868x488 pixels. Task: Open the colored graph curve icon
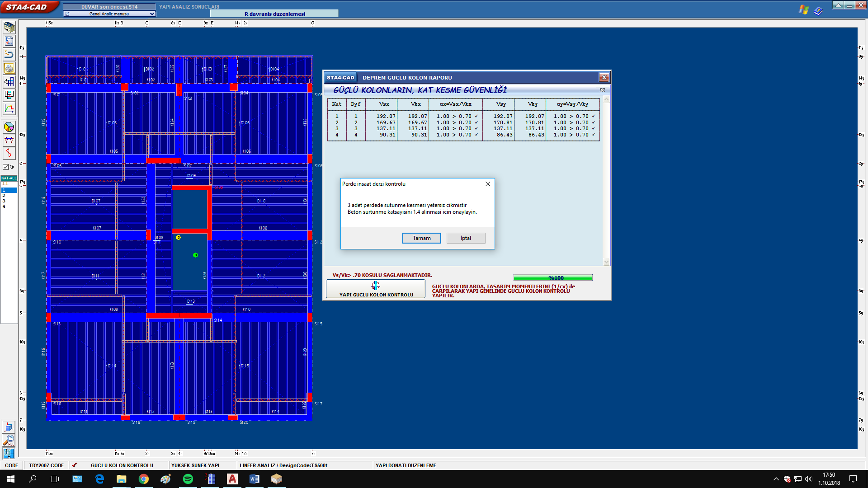[9, 108]
